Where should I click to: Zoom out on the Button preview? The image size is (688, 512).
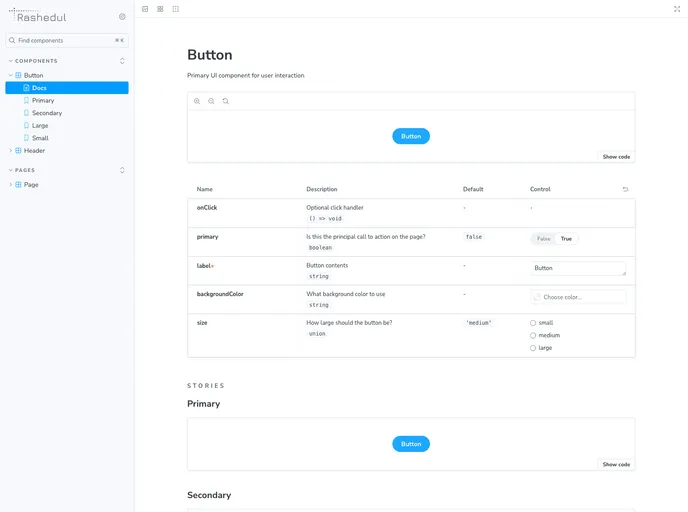pos(211,101)
